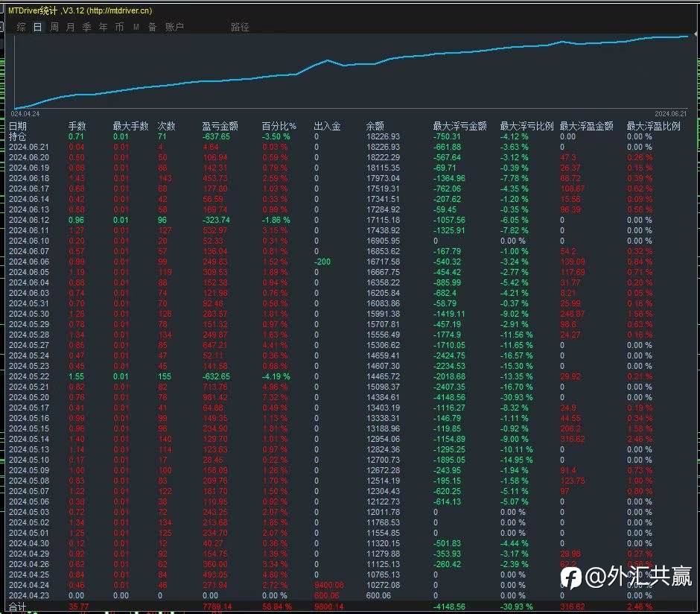Image resolution: width=700 pixels, height=614 pixels.
Task: Click the -323.74 profit value
Action: 217,220
